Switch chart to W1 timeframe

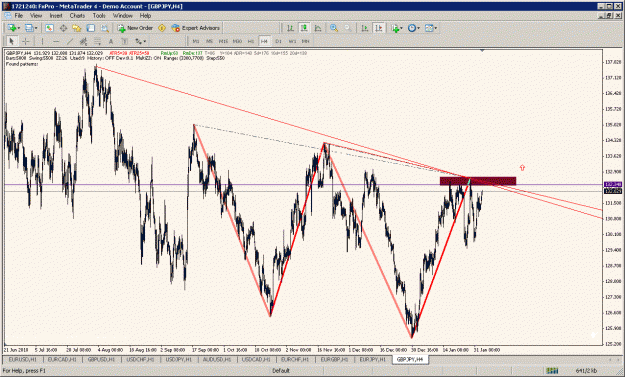pos(292,41)
